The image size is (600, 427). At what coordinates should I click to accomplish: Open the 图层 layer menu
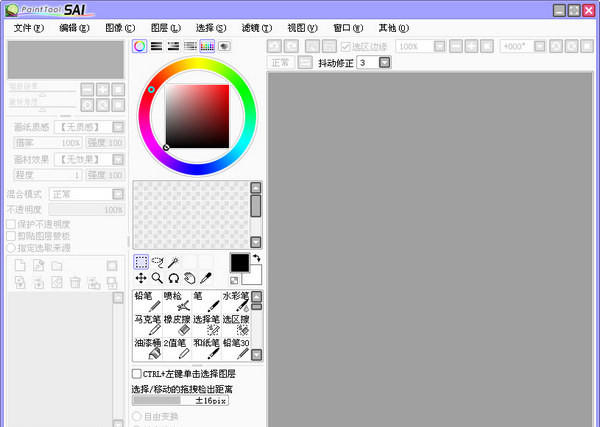[166, 28]
